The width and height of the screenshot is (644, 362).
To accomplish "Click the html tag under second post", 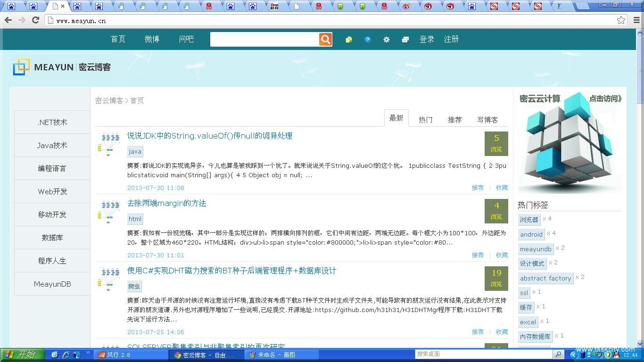I will (135, 219).
